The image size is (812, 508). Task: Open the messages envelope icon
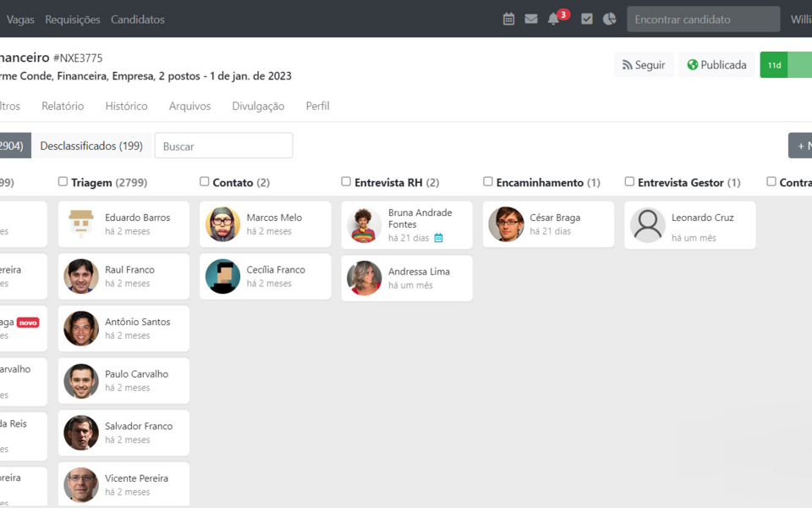532,18
